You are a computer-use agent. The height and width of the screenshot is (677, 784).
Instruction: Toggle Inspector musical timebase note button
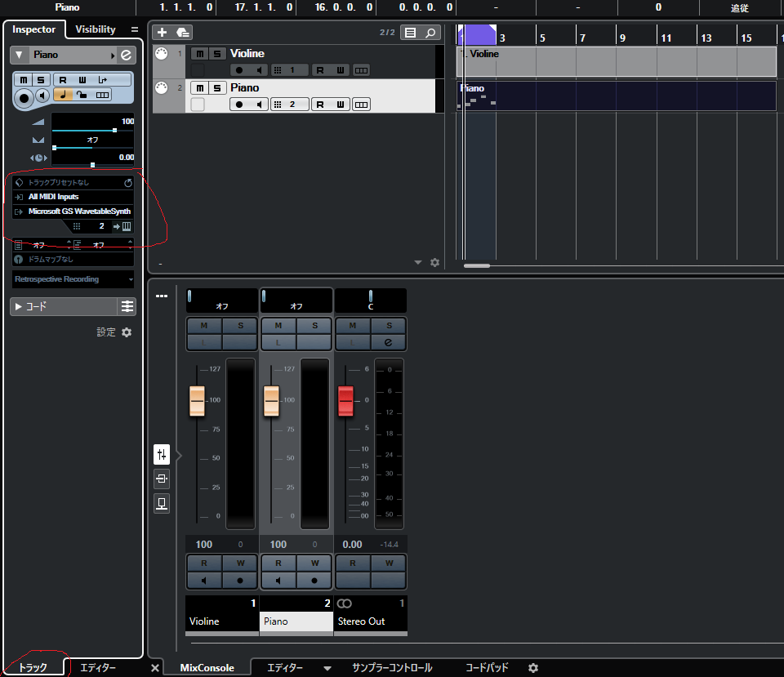63,95
